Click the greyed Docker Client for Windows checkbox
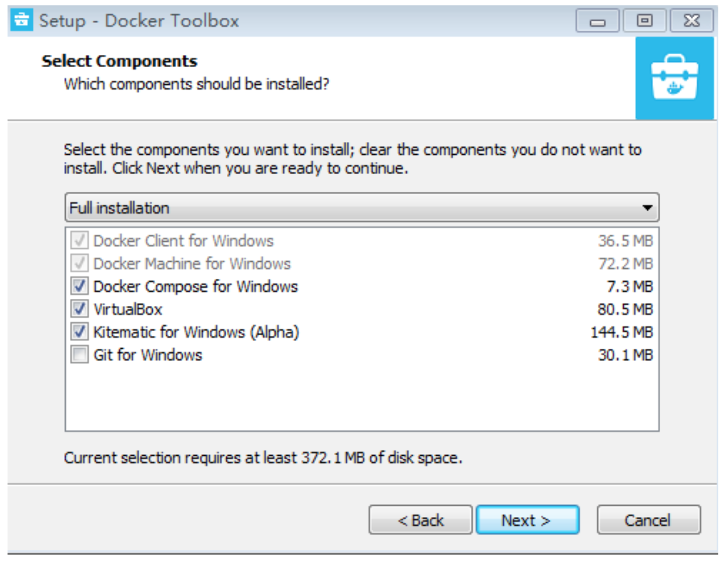Viewport: 728px width, 561px height. point(80,241)
